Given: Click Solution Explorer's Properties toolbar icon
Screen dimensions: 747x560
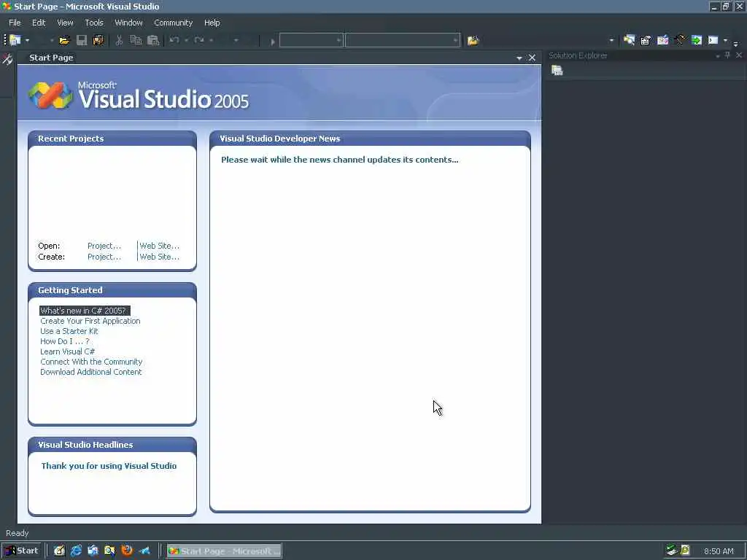Looking at the screenshot, I should tap(557, 71).
